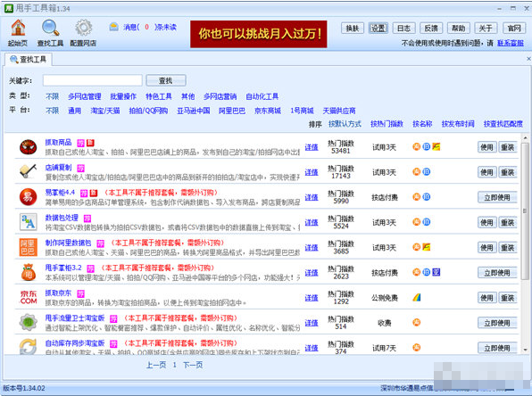
Task: Filter platform by 京东商城
Action: [x=268, y=111]
